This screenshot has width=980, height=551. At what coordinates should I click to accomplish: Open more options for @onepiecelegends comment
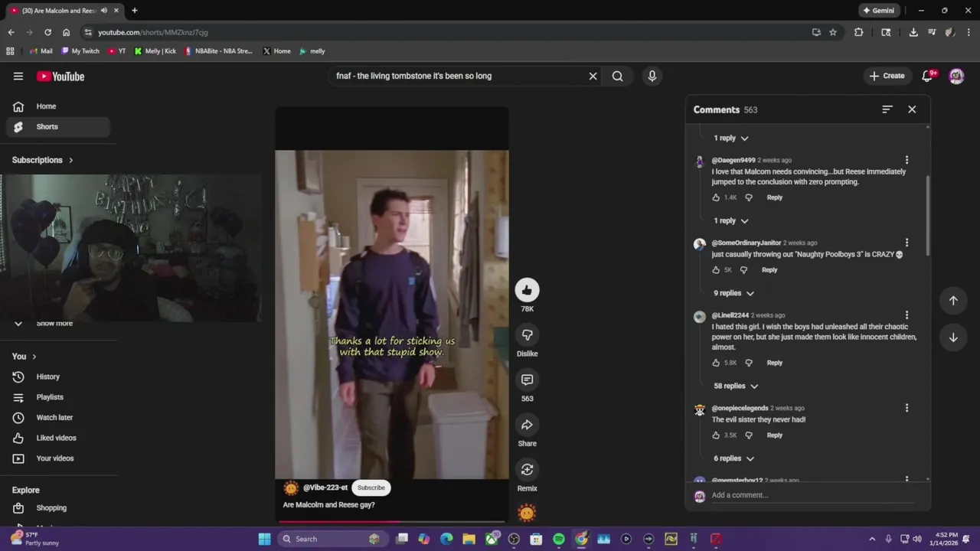906,408
